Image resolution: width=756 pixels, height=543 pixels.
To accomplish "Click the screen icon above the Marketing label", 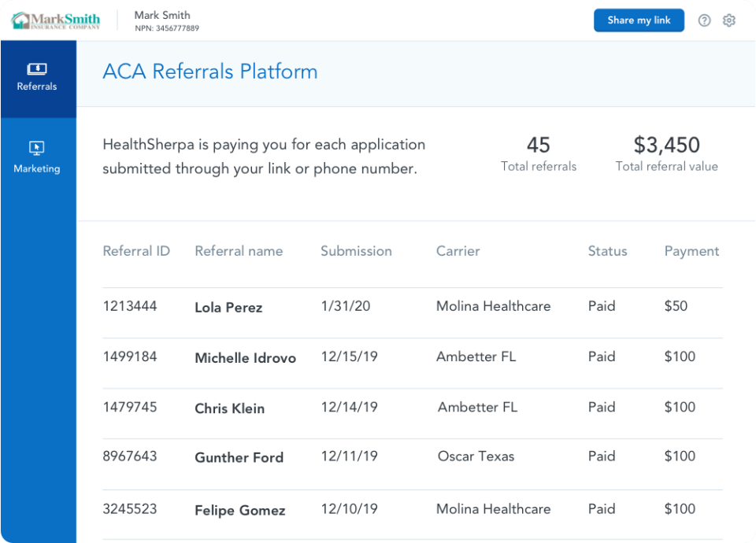I will (36, 146).
